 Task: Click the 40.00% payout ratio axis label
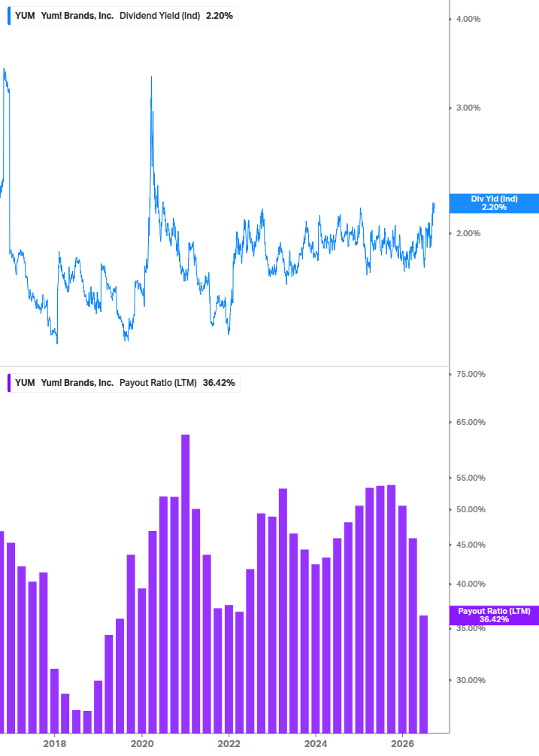tap(471, 584)
